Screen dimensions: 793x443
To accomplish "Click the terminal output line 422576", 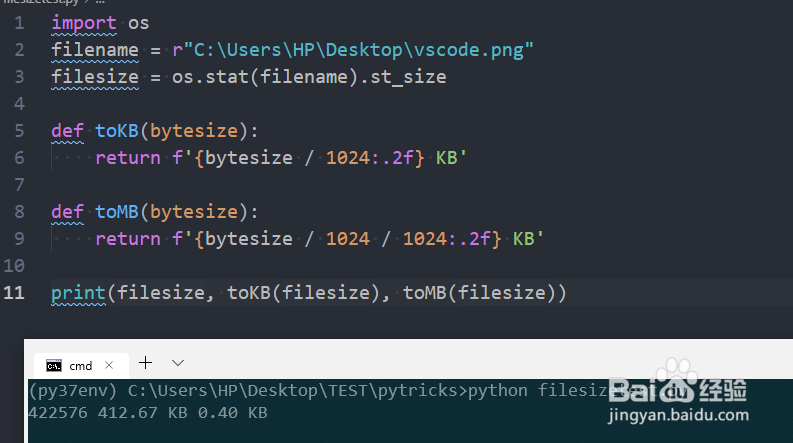I will [x=148, y=413].
